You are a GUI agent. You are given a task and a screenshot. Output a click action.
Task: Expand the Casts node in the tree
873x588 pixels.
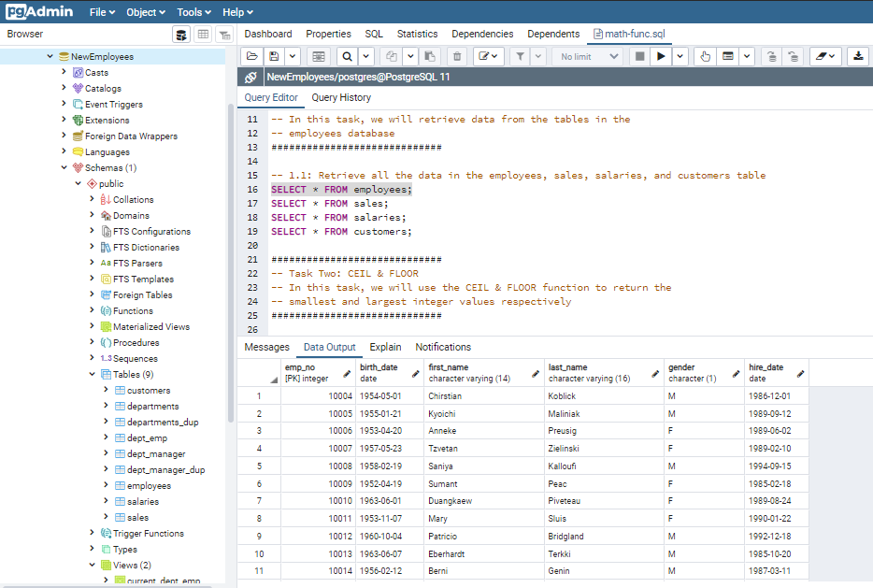(64, 72)
